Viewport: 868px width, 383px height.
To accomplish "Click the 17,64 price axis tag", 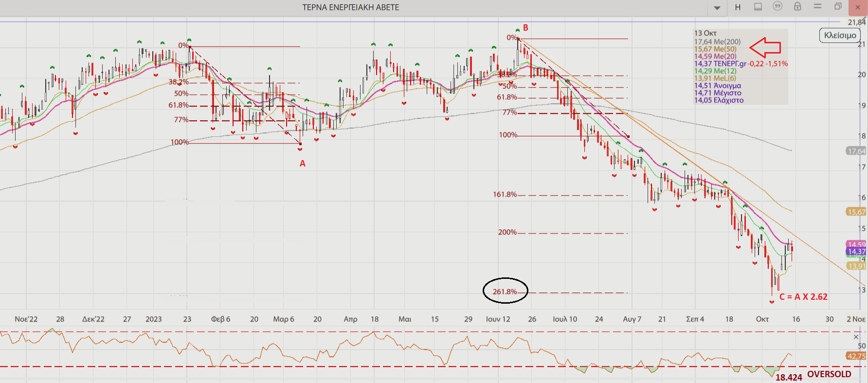I will (856, 151).
